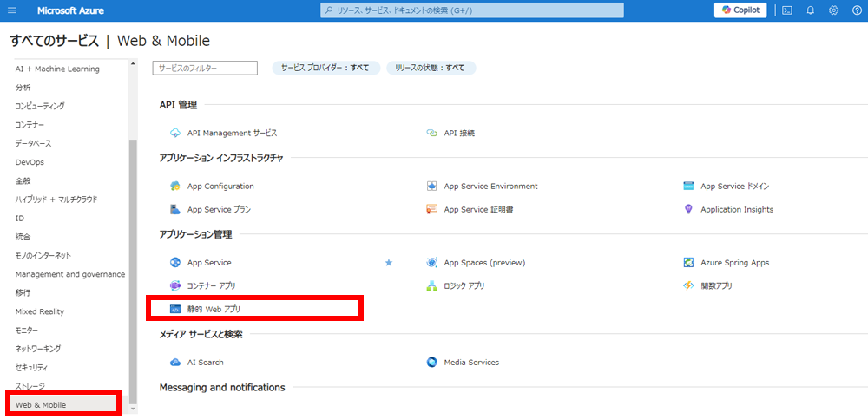This screenshot has width=868, height=419.
Task: Focus the サービスのフィルター input
Action: pos(206,68)
